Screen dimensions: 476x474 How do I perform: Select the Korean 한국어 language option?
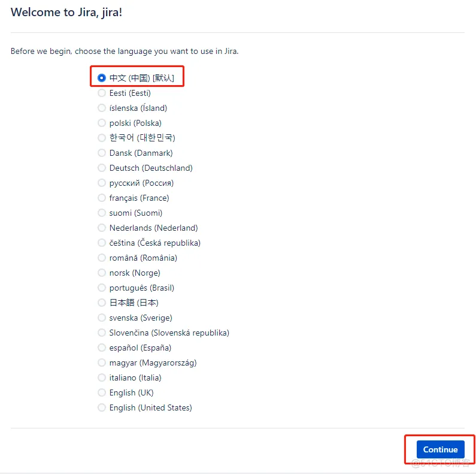[102, 138]
